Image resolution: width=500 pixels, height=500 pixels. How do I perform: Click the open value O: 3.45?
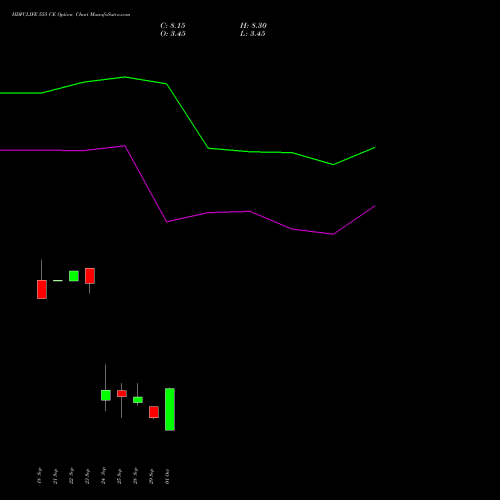click(173, 34)
